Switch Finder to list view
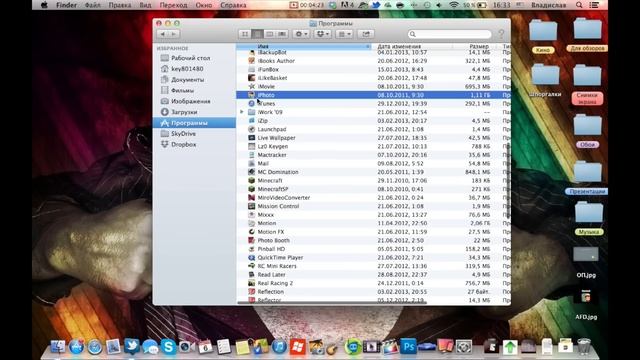Image resolution: width=640 pixels, height=360 pixels. 257,34
